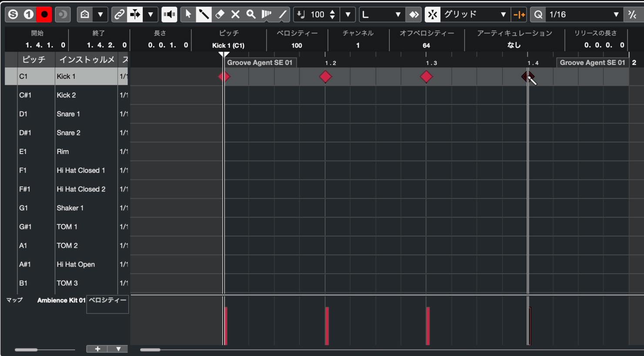644x356 pixels.
Task: Toggle Acoustic Feedback speaker icon
Action: click(169, 14)
